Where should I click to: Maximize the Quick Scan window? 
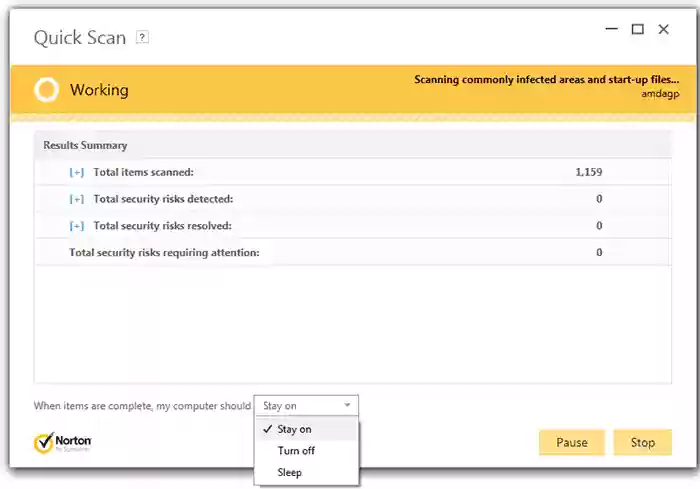(638, 29)
